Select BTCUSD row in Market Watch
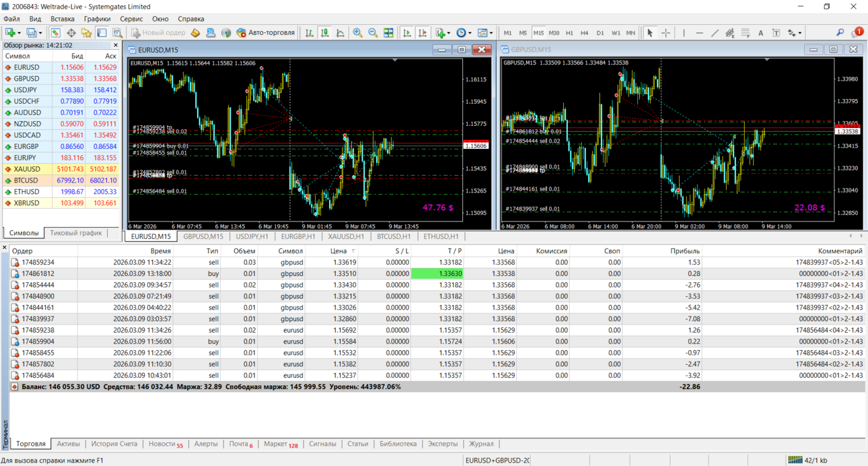The image size is (868, 466). (x=61, y=180)
